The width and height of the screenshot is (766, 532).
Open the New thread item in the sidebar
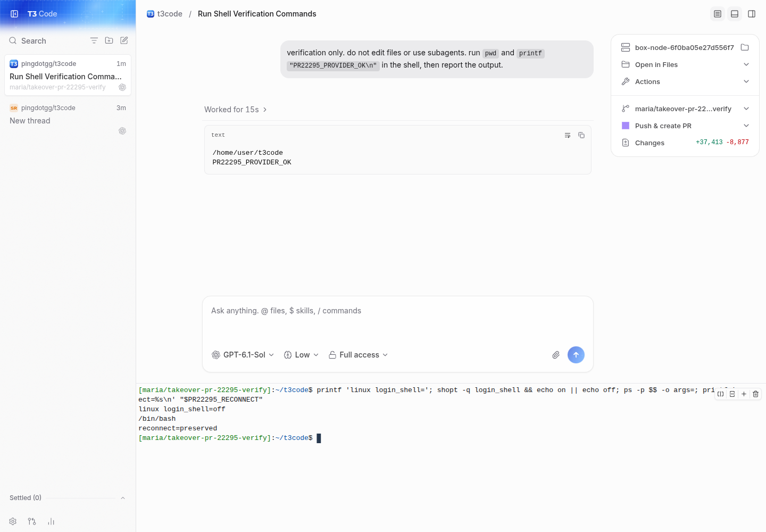point(68,120)
